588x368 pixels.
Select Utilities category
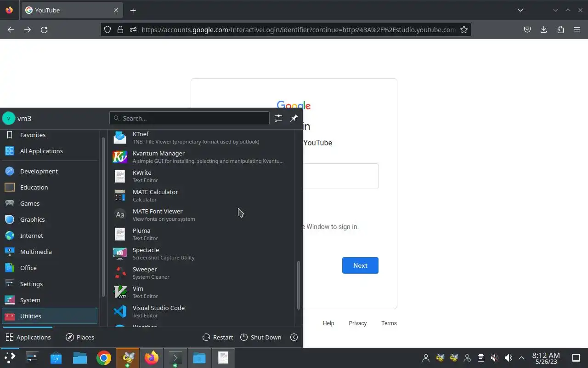pyautogui.click(x=50, y=316)
